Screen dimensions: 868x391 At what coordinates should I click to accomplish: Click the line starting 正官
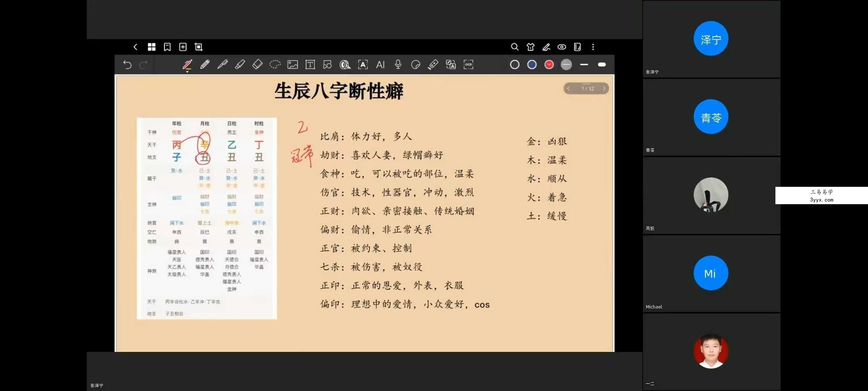(x=366, y=248)
